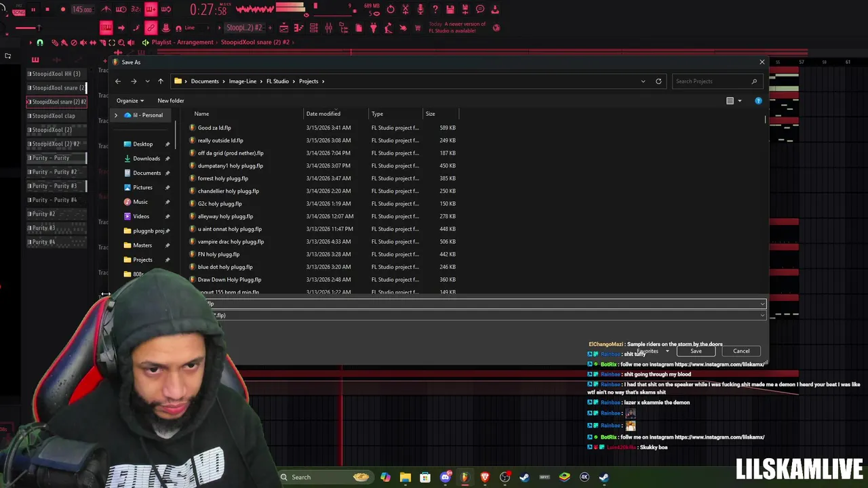Stop playback in FL Studio transport
The image size is (868, 488).
pos(47,9)
